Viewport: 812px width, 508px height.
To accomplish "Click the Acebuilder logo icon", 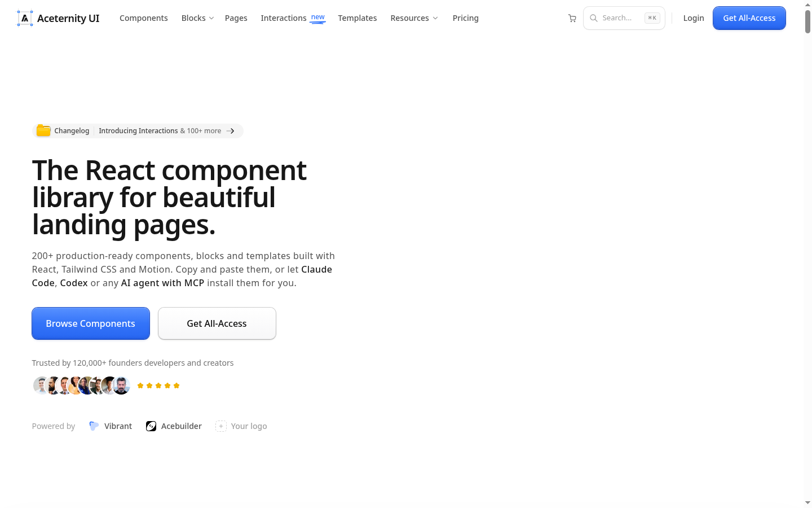I will [x=151, y=426].
